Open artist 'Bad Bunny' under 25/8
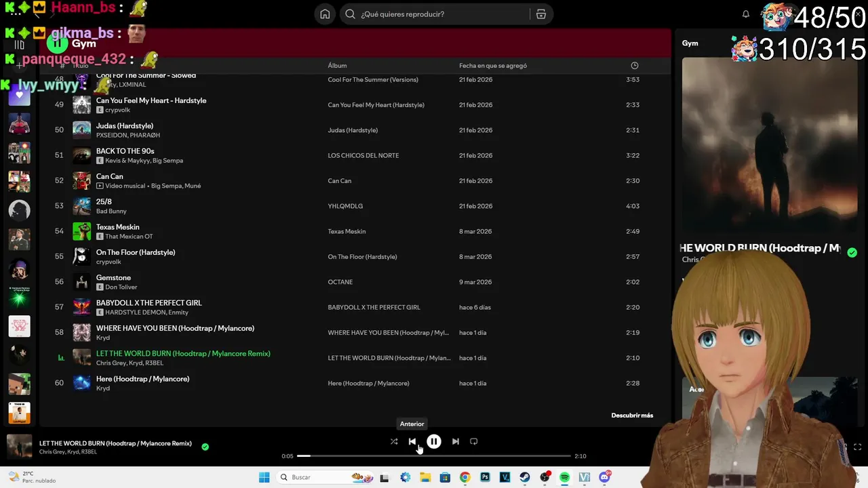The image size is (868, 488). (111, 211)
